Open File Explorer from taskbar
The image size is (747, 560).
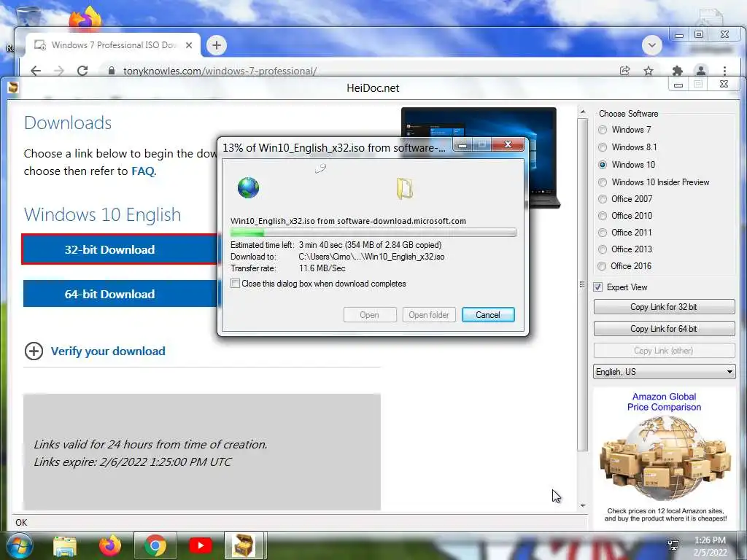(x=65, y=545)
